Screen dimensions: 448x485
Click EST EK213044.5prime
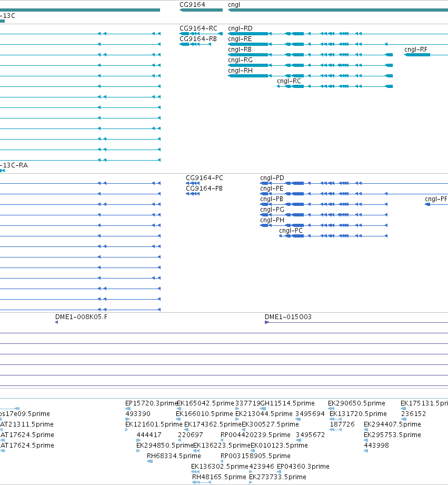(x=264, y=413)
